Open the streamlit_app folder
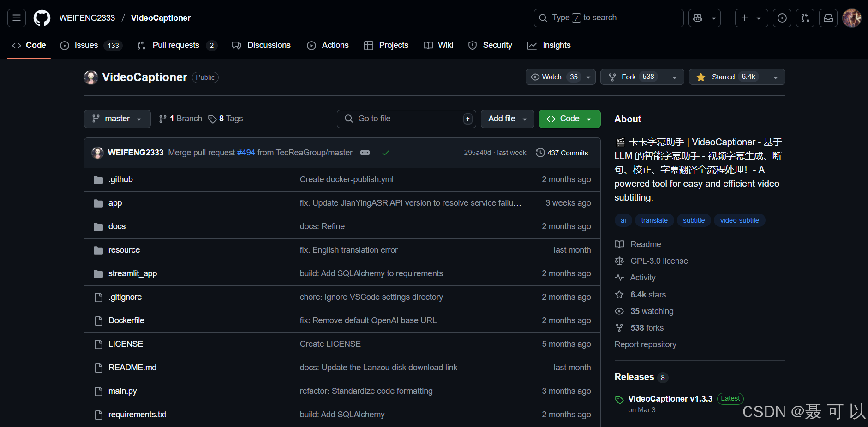The height and width of the screenshot is (427, 868). 133,273
